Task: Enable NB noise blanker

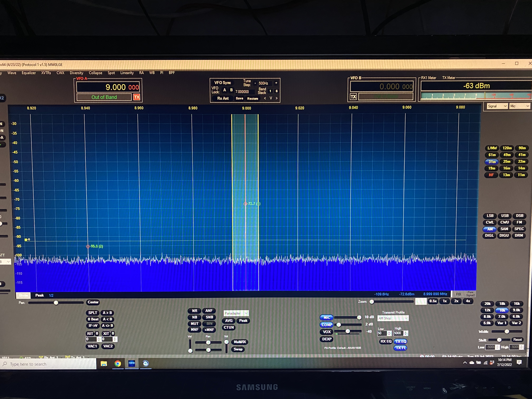Action: tap(195, 317)
